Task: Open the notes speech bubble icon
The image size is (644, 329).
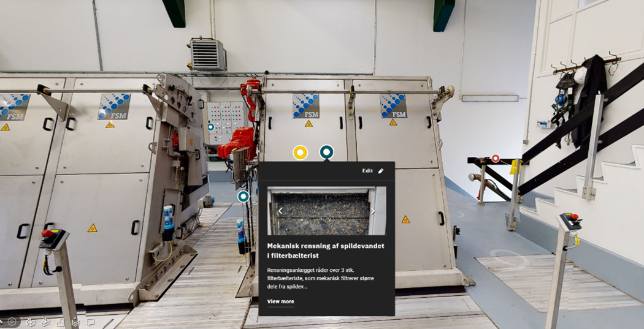Action: 90,322
